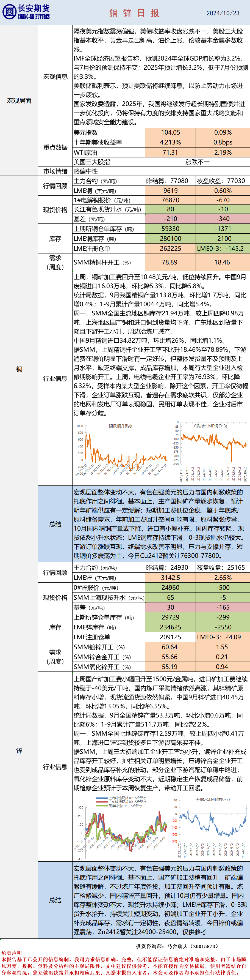Select the zinc basis change -165
Viewport: 250px width, 980px height.
pyautogui.click(x=223, y=607)
